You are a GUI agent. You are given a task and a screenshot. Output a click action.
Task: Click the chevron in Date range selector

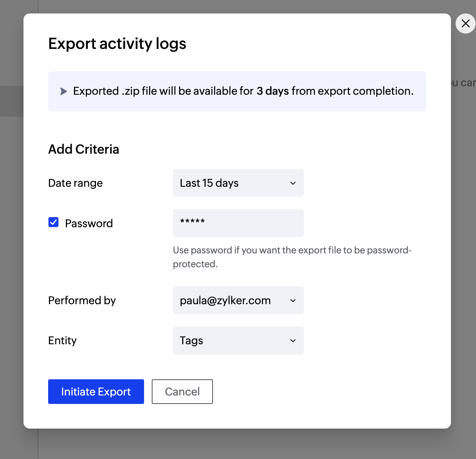tap(293, 183)
